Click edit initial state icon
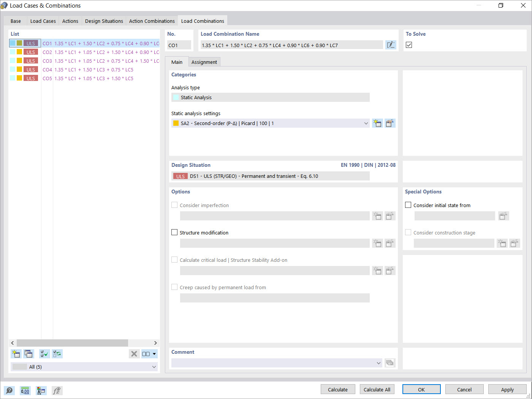The height and width of the screenshot is (399, 532). (503, 216)
